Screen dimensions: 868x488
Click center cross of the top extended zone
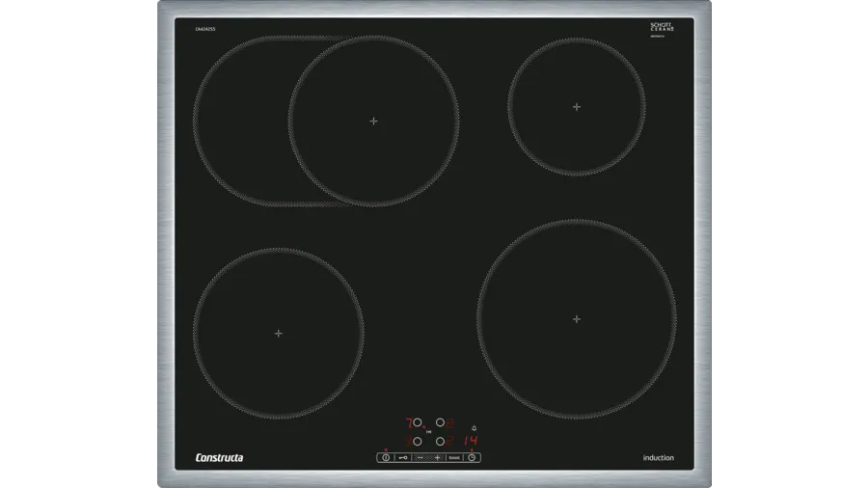(373, 121)
